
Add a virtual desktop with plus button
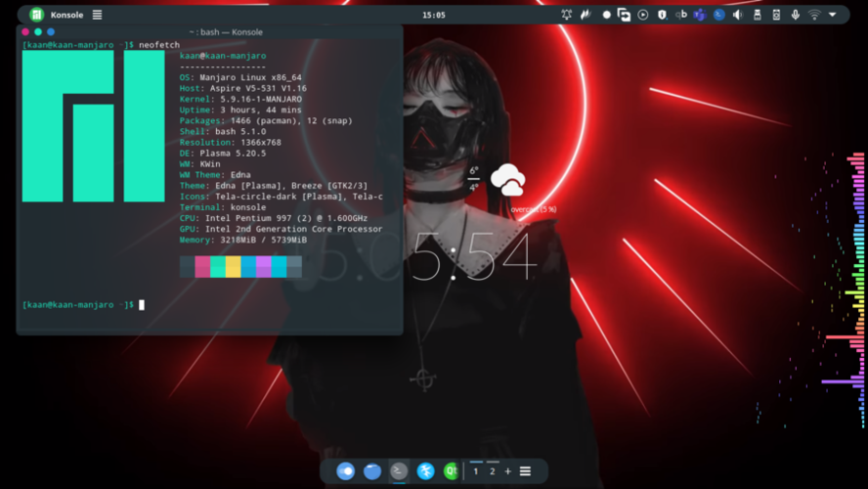[507, 471]
